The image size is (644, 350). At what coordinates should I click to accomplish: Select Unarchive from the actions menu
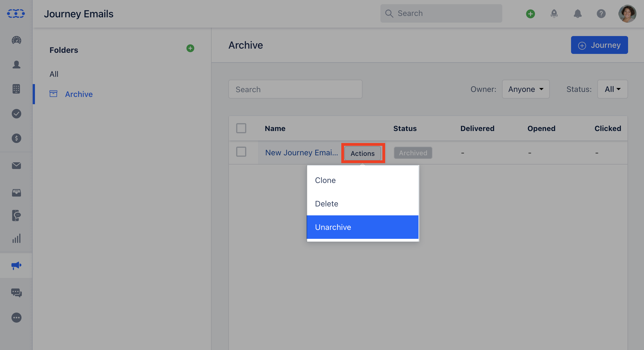pyautogui.click(x=363, y=227)
